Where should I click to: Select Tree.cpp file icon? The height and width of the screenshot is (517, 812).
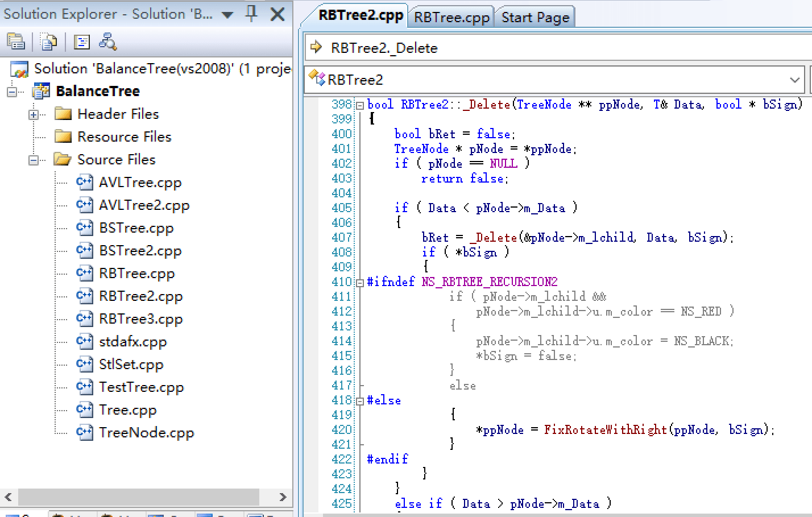pos(85,410)
